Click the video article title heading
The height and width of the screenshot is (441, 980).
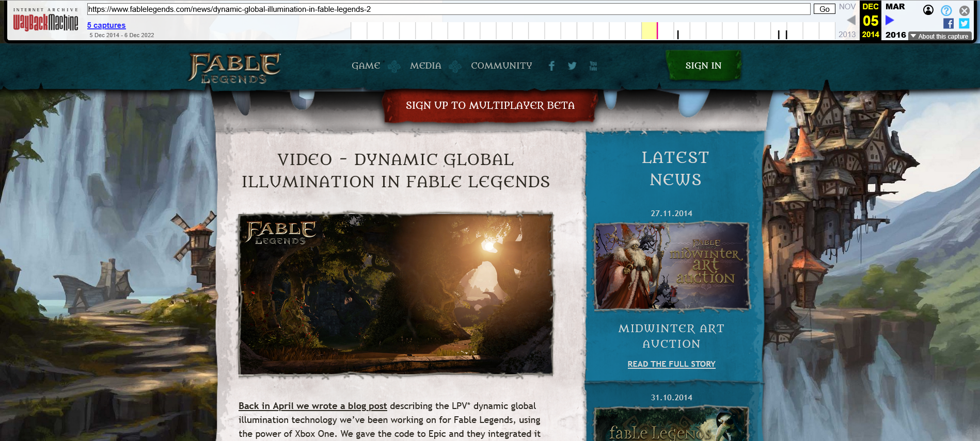click(396, 171)
